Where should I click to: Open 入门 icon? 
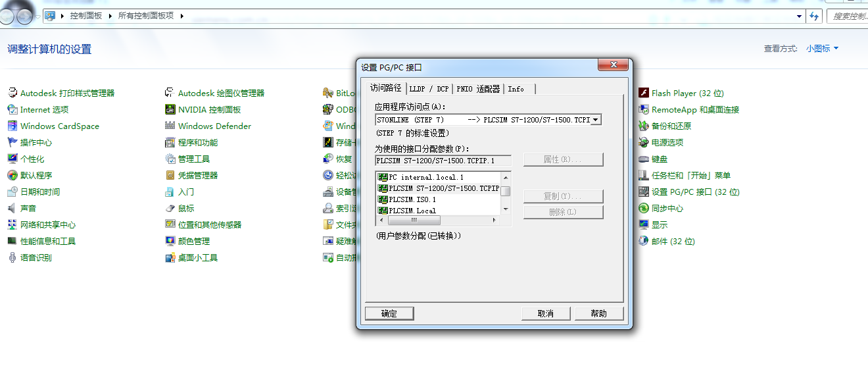[x=170, y=192]
